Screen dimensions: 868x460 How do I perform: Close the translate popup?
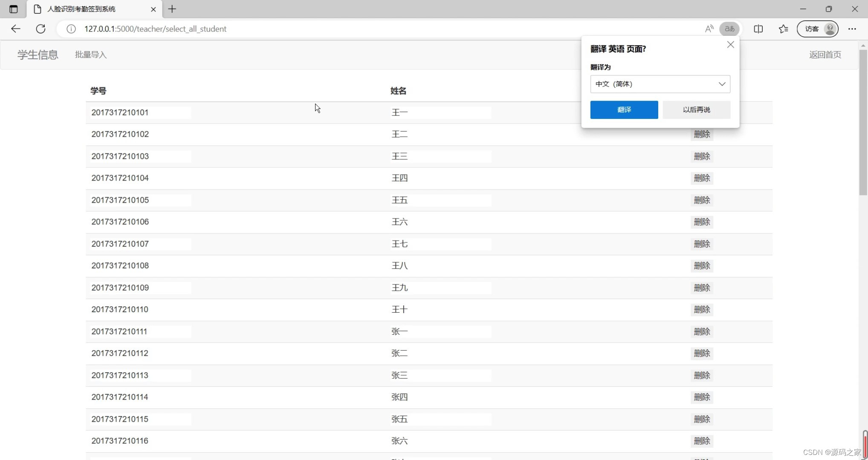[x=730, y=45]
